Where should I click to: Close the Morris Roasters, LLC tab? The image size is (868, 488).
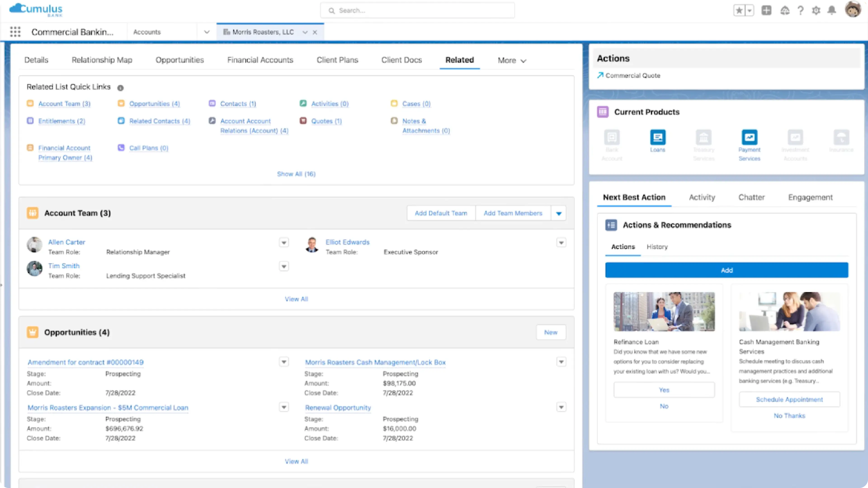coord(315,32)
